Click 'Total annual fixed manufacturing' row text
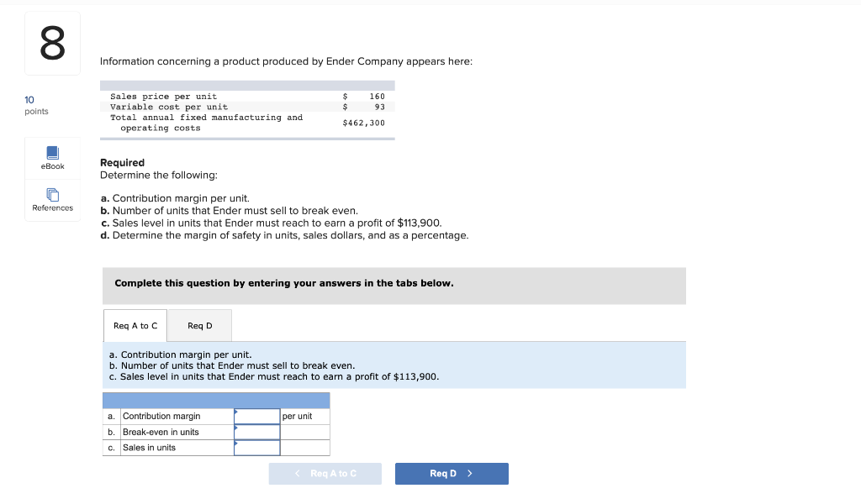This screenshot has height=504, width=861. coord(207,123)
